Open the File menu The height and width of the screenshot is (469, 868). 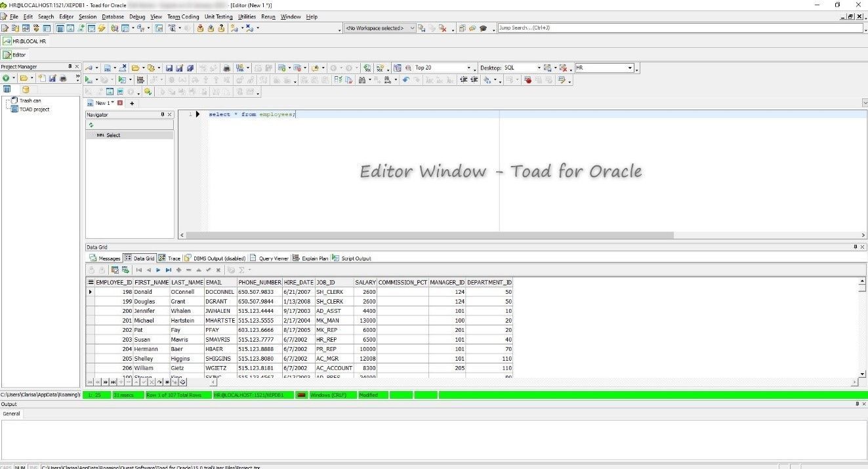[x=13, y=16]
